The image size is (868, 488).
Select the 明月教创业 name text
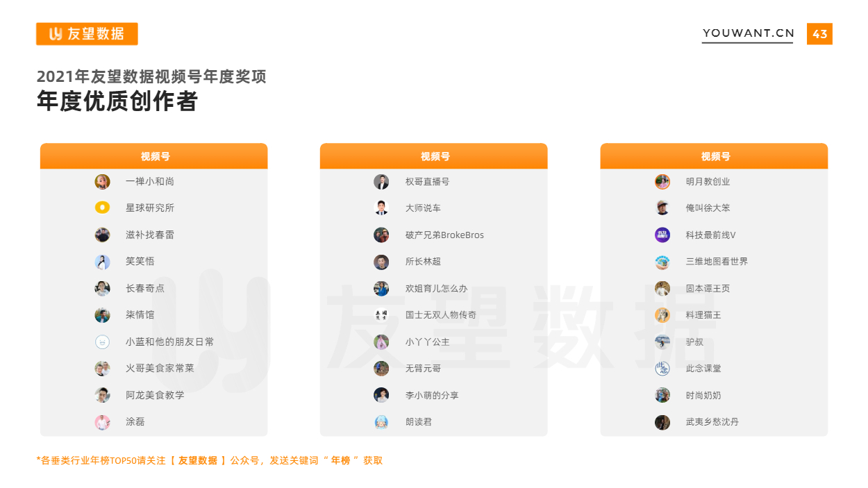(x=708, y=182)
